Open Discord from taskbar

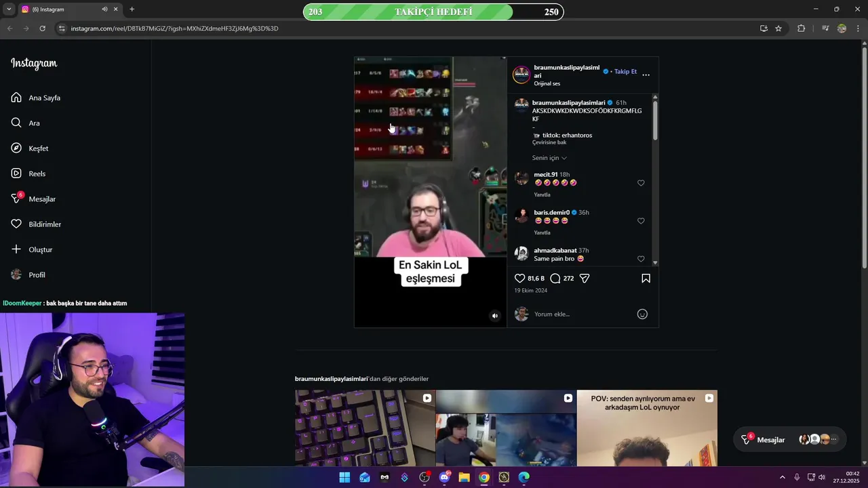pyautogui.click(x=445, y=477)
